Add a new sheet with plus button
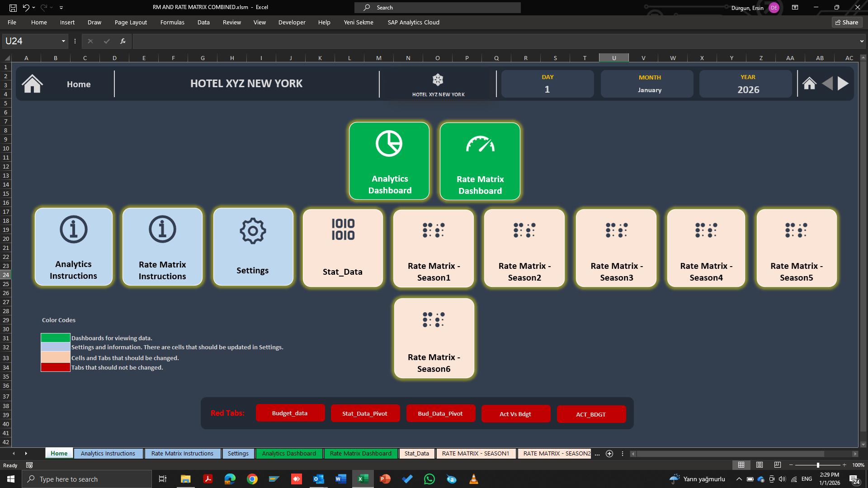Image resolution: width=868 pixels, height=488 pixels. pos(609,454)
